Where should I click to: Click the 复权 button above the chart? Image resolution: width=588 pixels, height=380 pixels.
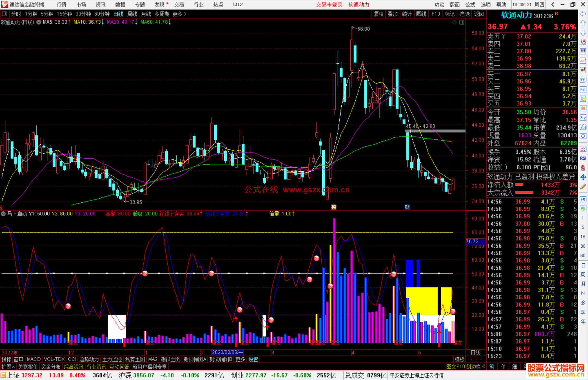pyautogui.click(x=379, y=14)
